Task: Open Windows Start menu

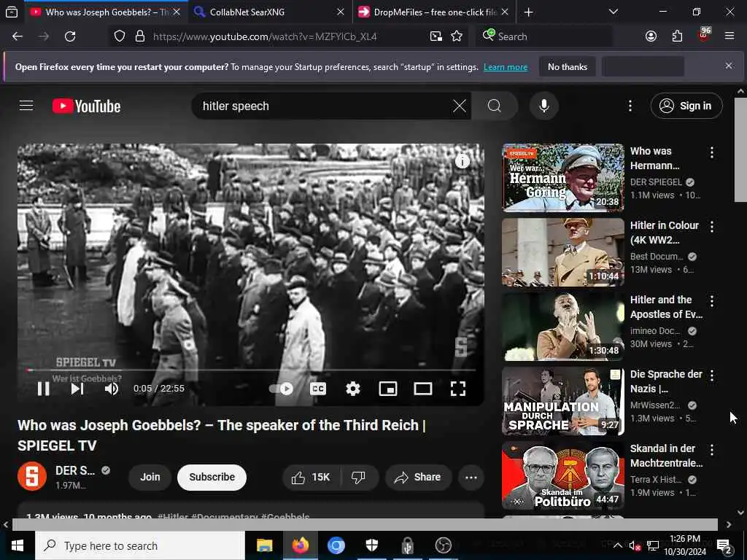Action: click(x=18, y=545)
